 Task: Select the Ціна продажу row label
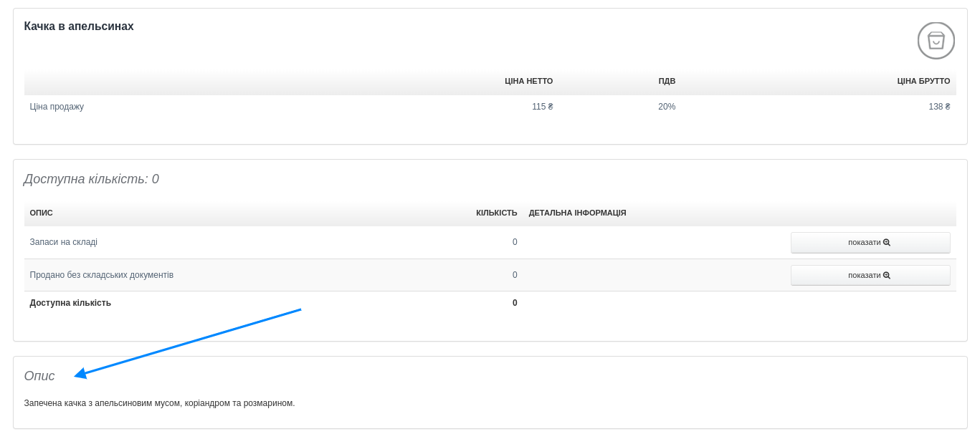57,107
